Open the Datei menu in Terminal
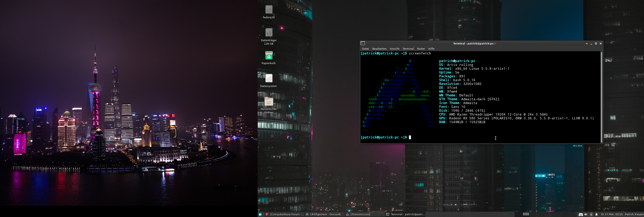 (x=365, y=49)
